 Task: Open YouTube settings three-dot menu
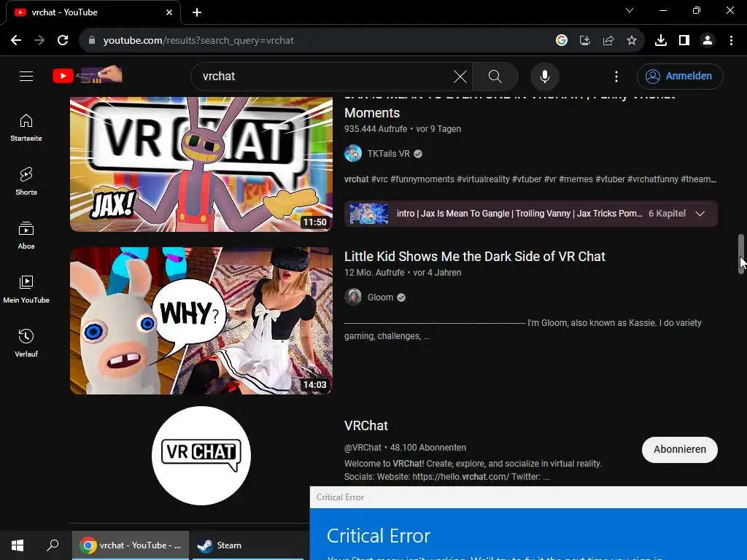[x=616, y=76]
